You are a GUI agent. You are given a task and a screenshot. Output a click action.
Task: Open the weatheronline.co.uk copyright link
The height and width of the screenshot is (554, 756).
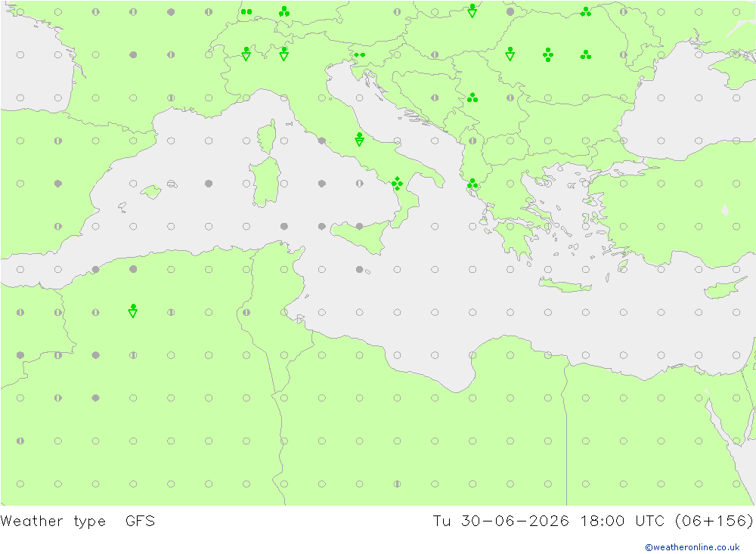pos(692,547)
